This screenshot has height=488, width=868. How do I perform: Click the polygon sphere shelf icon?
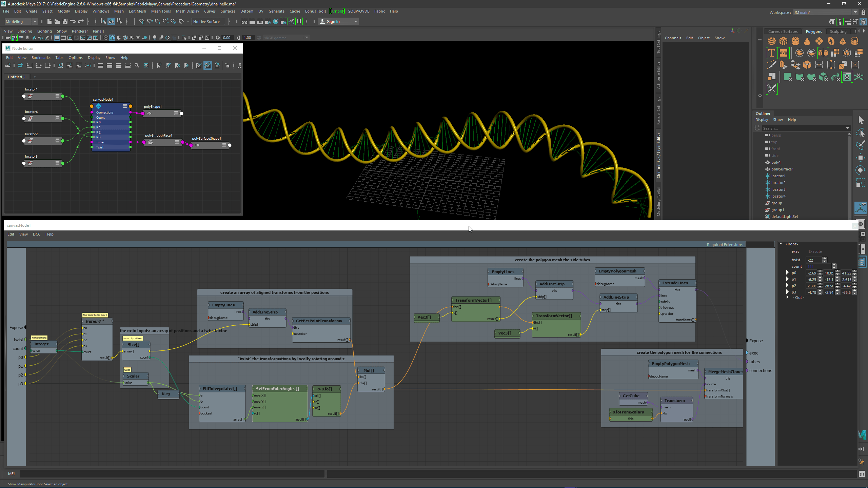pyautogui.click(x=772, y=41)
